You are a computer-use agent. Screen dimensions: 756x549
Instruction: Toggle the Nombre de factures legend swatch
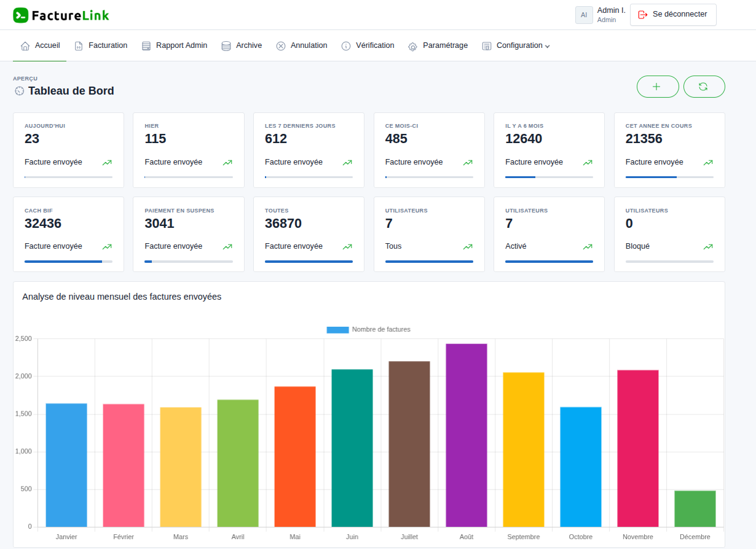[x=337, y=330]
